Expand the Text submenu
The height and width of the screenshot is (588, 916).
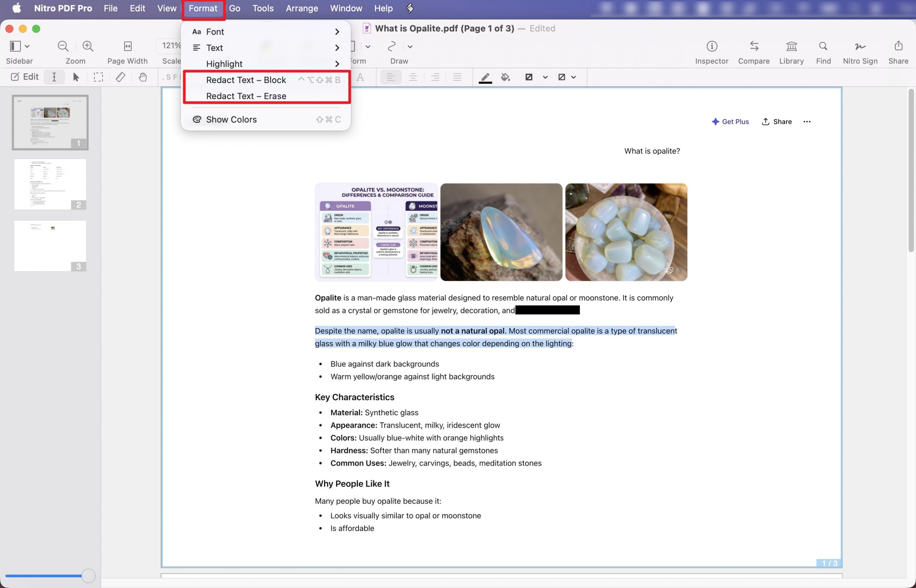[265, 48]
